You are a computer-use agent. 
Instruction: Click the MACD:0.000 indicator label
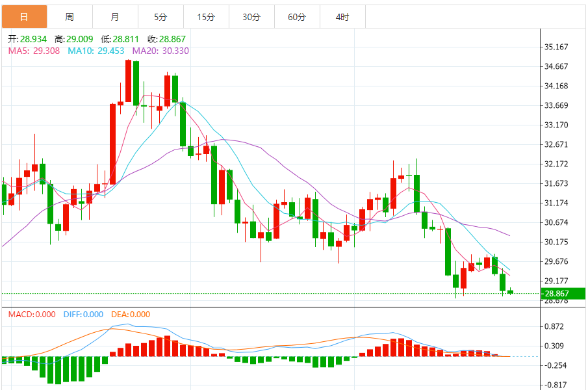32,314
